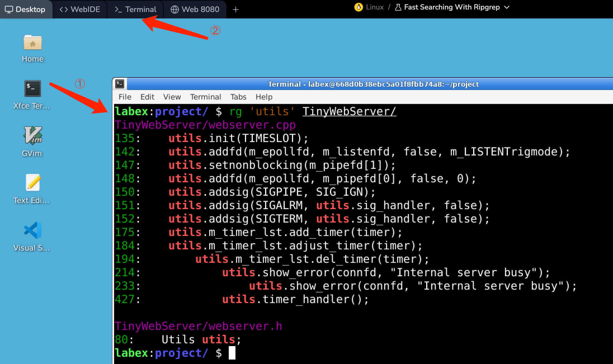Click the Linux penguin badge icon
Image resolution: width=613 pixels, height=364 pixels.
coord(358,7)
